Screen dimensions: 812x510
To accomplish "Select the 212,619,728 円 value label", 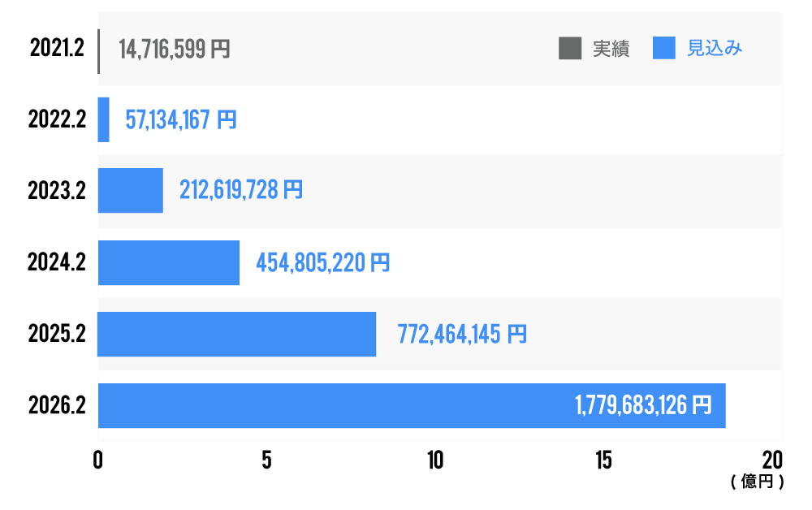I will click(x=241, y=191).
